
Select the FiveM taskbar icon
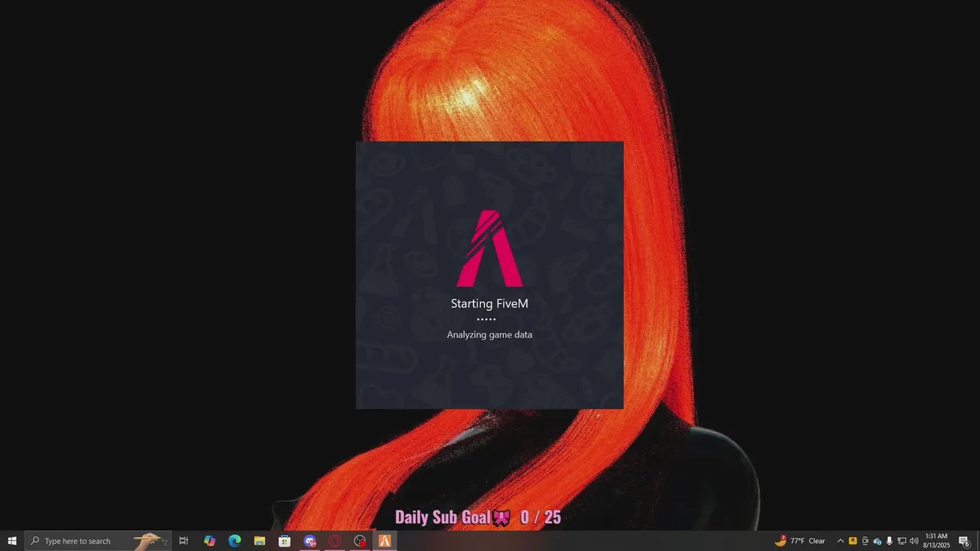[x=384, y=541]
